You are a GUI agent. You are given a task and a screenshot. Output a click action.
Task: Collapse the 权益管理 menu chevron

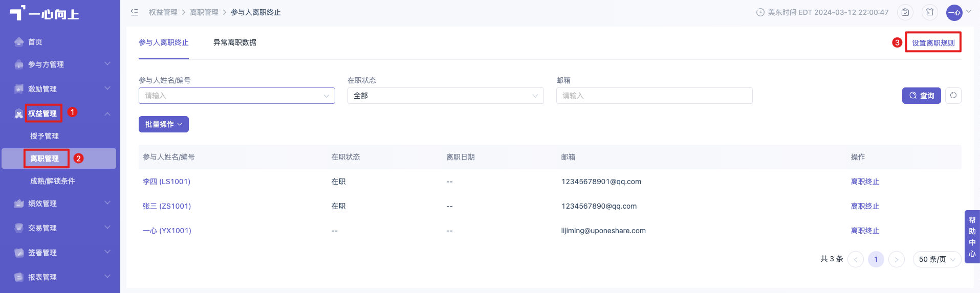pyautogui.click(x=107, y=114)
